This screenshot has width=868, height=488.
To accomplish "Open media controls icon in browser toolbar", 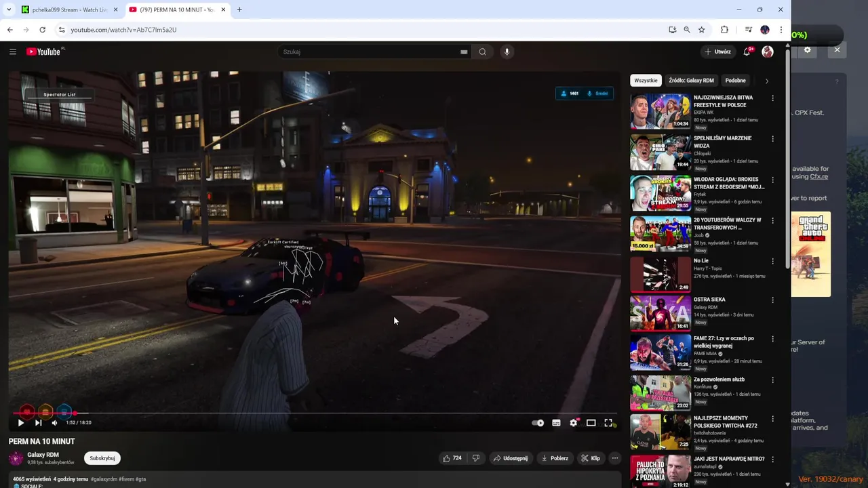I will [749, 30].
